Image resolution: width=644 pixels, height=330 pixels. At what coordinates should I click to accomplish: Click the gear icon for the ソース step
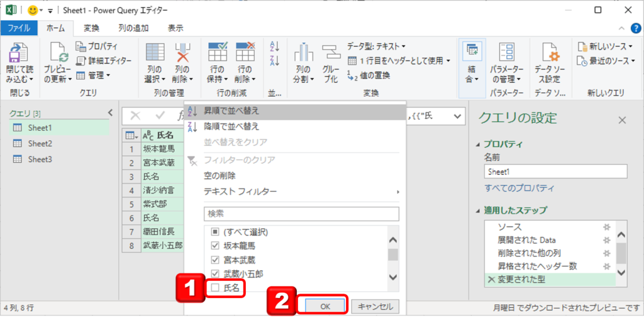(606, 228)
